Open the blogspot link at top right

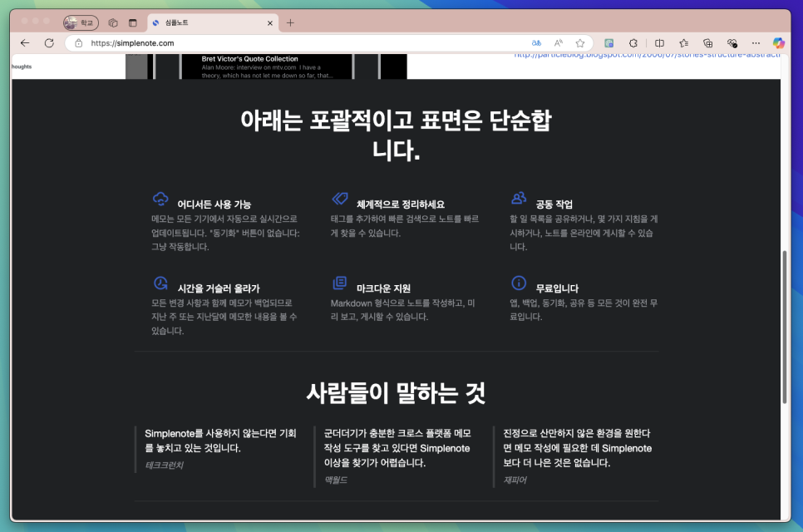[x=647, y=55]
